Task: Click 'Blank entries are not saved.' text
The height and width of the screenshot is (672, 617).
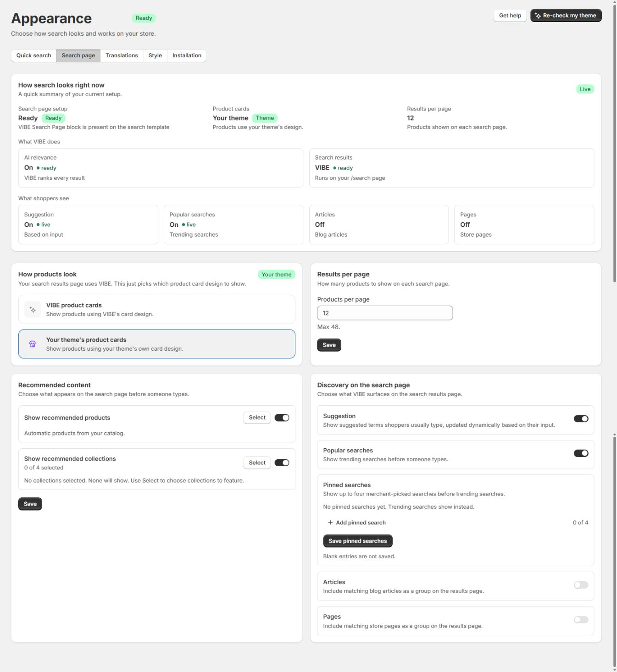Action: click(359, 556)
